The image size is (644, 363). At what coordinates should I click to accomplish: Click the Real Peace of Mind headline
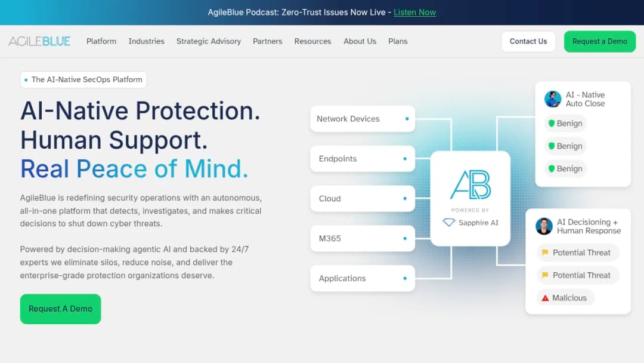tap(134, 169)
